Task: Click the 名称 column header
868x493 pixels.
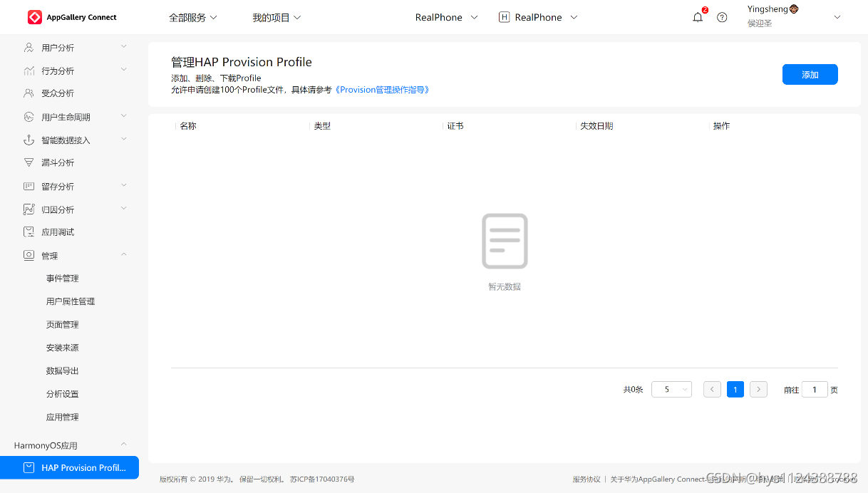Action: pos(188,126)
